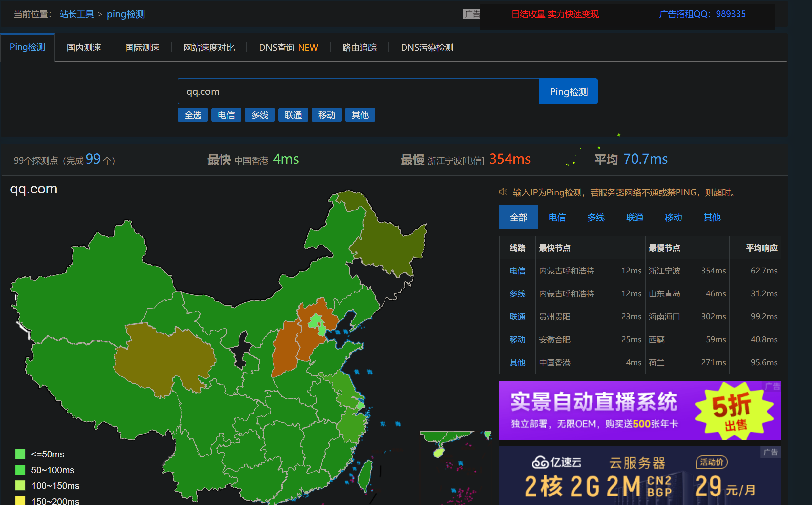Open the 移动 link in the table row
The height and width of the screenshot is (505, 812).
click(517, 339)
